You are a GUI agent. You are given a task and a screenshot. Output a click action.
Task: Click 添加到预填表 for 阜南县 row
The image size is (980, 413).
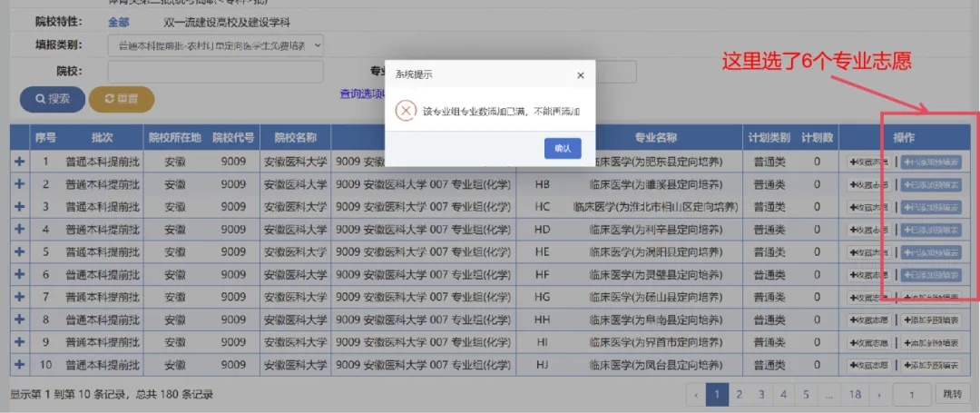click(x=931, y=320)
